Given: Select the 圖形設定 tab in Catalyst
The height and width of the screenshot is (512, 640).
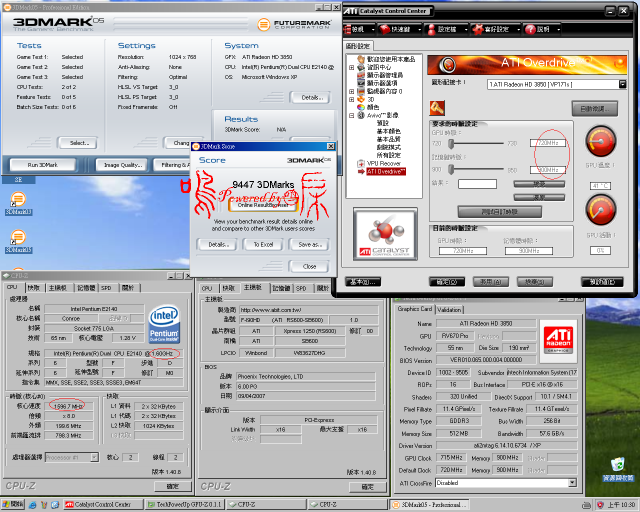Looking at the screenshot, I should (358, 46).
